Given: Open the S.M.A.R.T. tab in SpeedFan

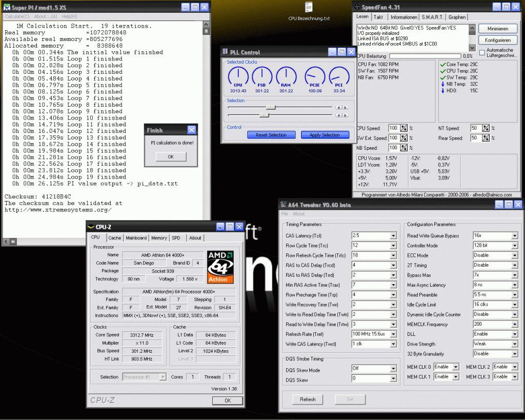Looking at the screenshot, I should point(432,17).
